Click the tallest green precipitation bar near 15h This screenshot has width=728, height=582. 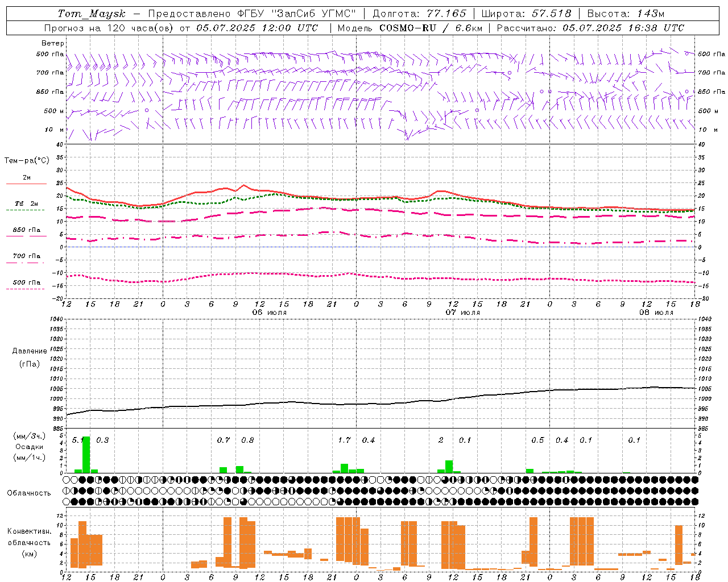86,455
